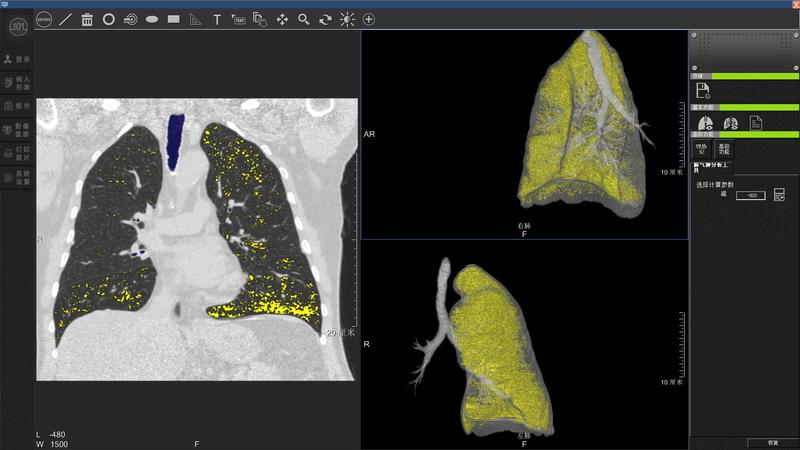
Task: Click the threshold field showing -900
Action: pyautogui.click(x=751, y=195)
